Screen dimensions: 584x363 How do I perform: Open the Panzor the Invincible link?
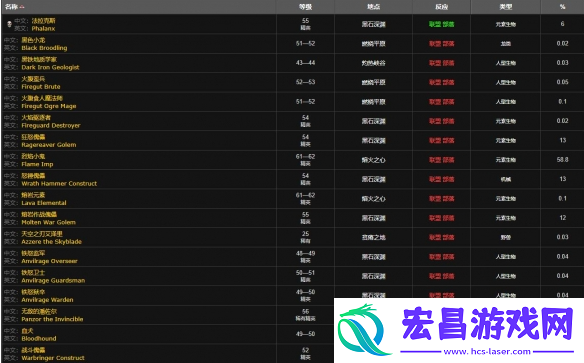pos(53,319)
